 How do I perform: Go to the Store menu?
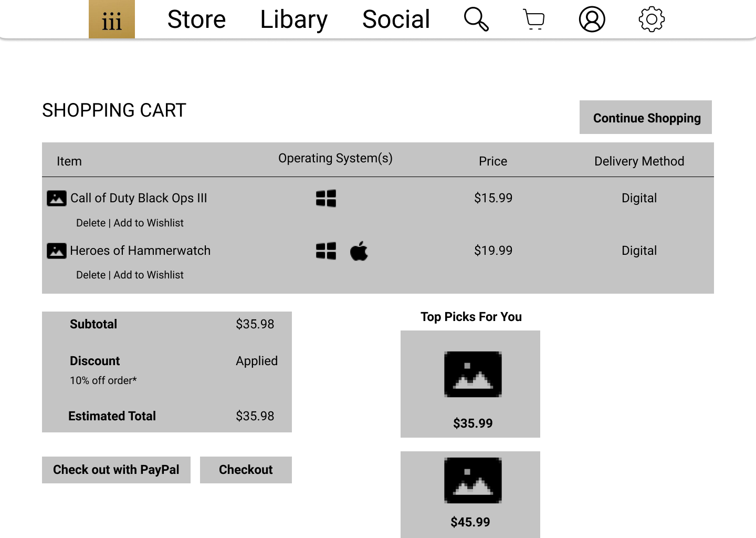[196, 19]
